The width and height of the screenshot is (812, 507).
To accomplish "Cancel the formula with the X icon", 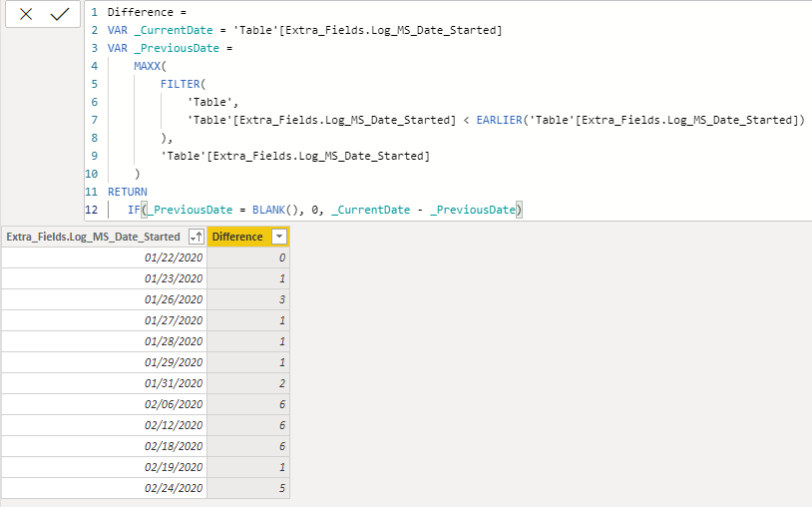I will (26, 15).
